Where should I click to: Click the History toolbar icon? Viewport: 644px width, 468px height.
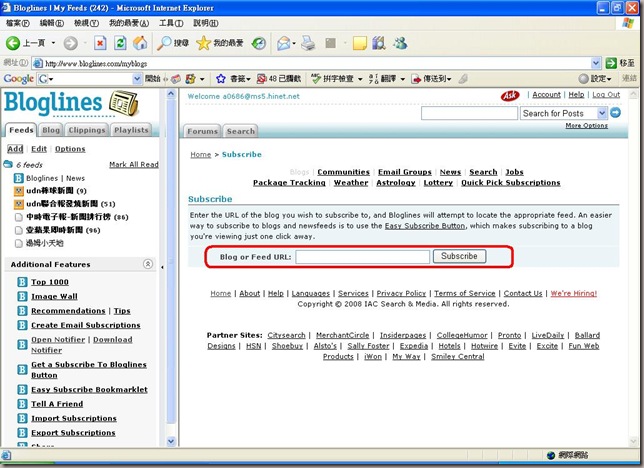tap(259, 44)
